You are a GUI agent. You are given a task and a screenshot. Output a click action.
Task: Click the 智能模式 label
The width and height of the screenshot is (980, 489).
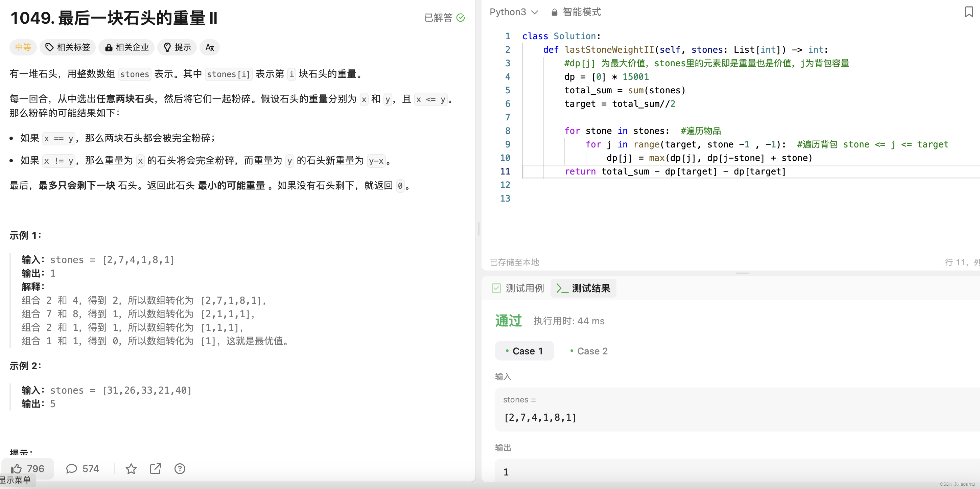[x=582, y=12]
